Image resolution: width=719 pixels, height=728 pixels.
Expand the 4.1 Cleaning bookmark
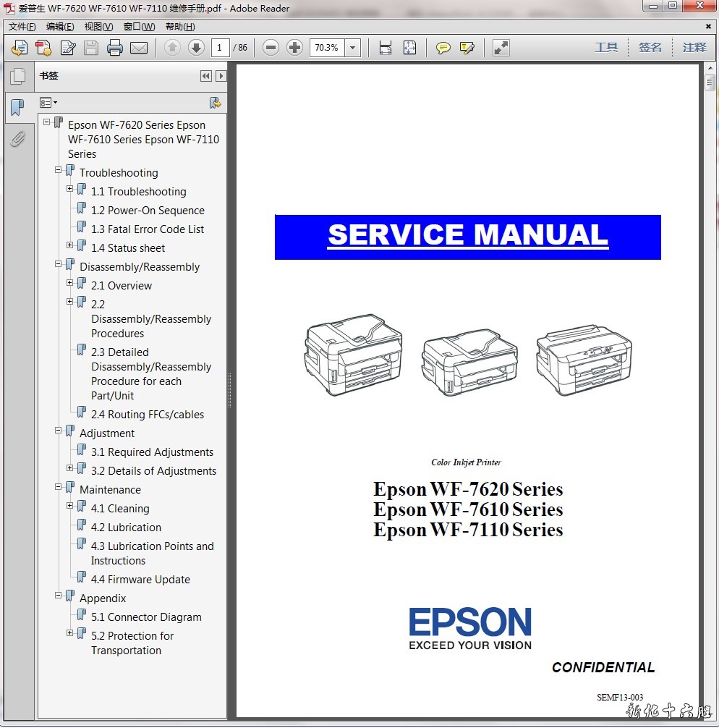70,506
